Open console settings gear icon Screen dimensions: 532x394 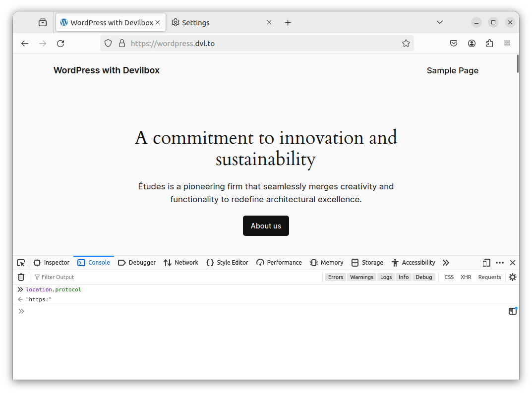coord(513,277)
